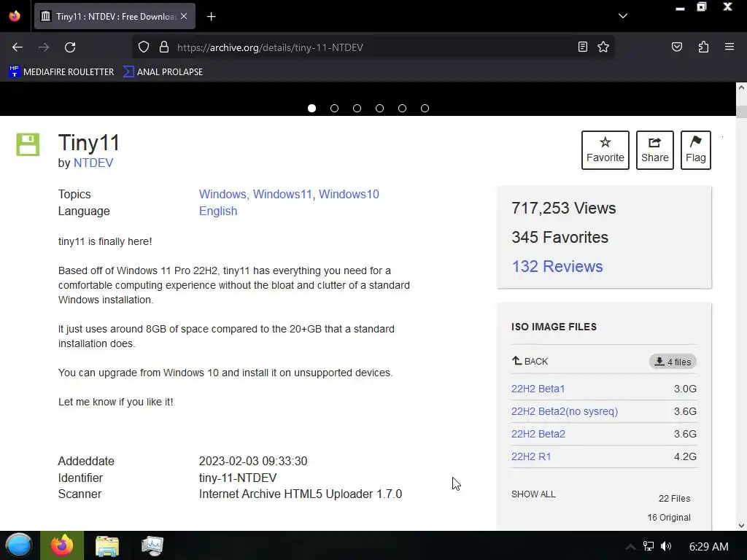Open the tracking protection shield icon

click(x=144, y=47)
